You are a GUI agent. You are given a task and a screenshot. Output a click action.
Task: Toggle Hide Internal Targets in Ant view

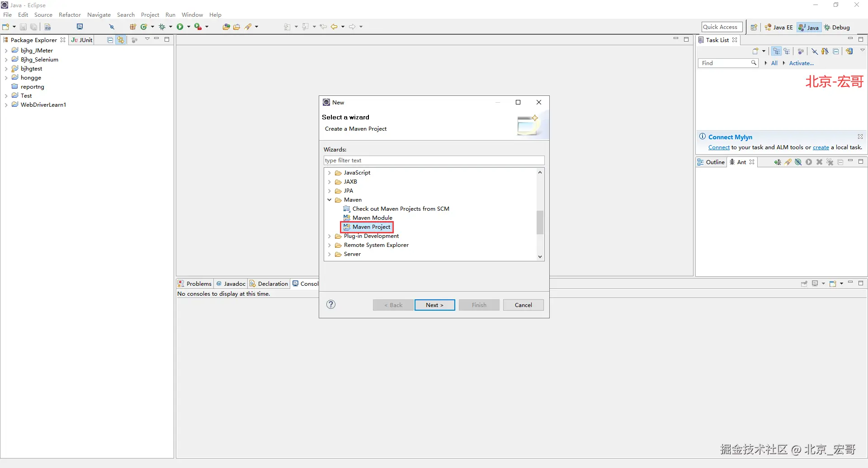pyautogui.click(x=798, y=162)
